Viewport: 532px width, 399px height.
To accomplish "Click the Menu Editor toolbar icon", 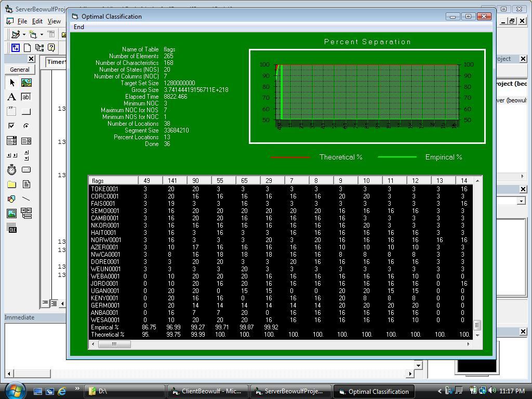I will click(51, 34).
